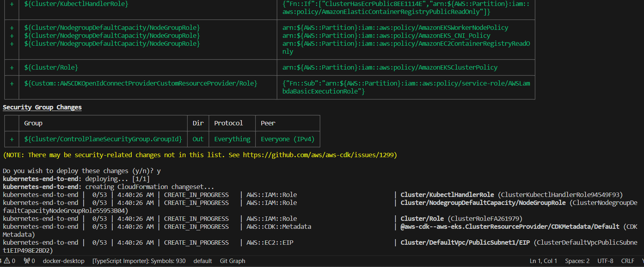
Task: Click ${Cluster/KubectlHandlerRole} in the IAM table
Action: [x=76, y=4]
